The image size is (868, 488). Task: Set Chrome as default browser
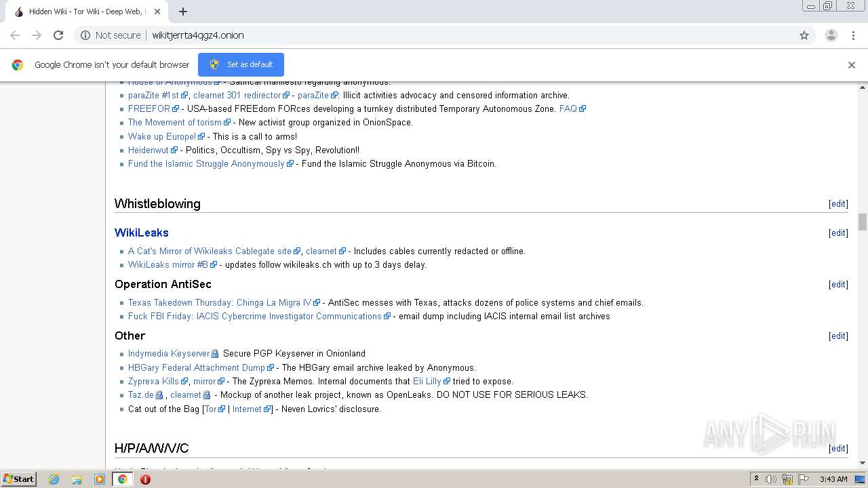coord(241,64)
